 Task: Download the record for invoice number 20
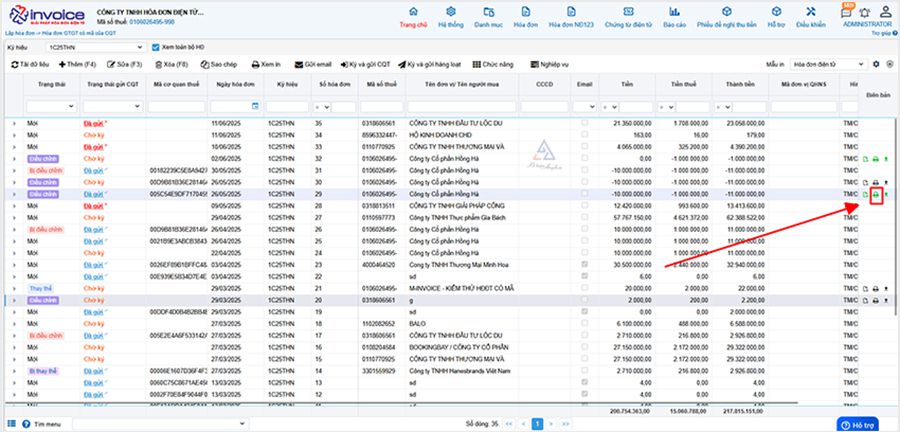coord(886,301)
